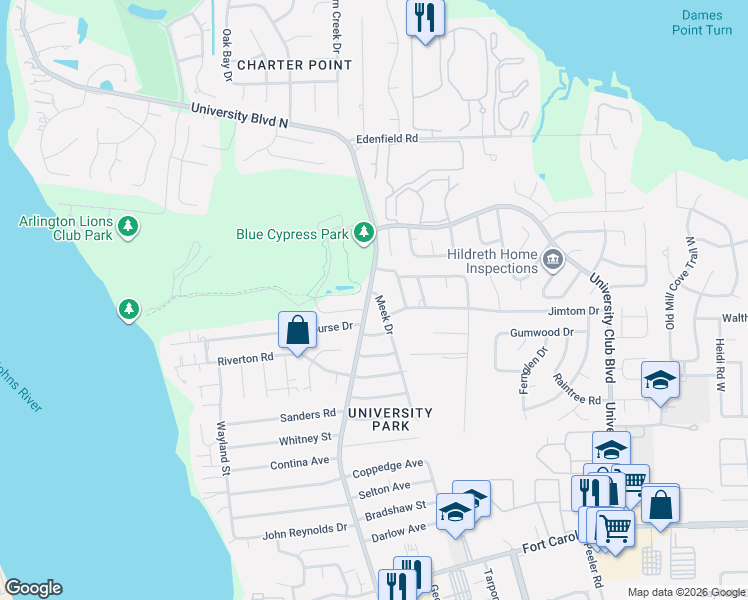Click the Jimtom Dr street label

tap(574, 311)
